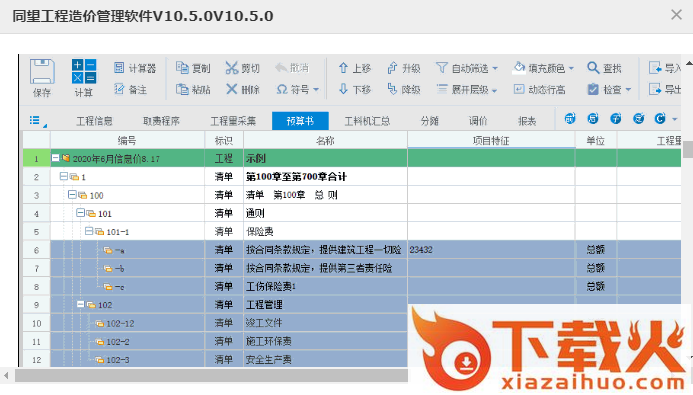Collapse the 2020年6月信息价8.17 project node

click(x=55, y=158)
